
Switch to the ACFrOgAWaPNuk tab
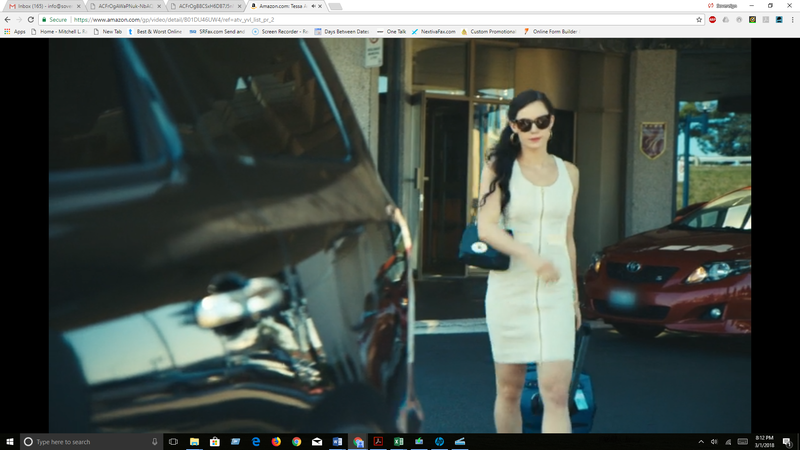coord(125,6)
